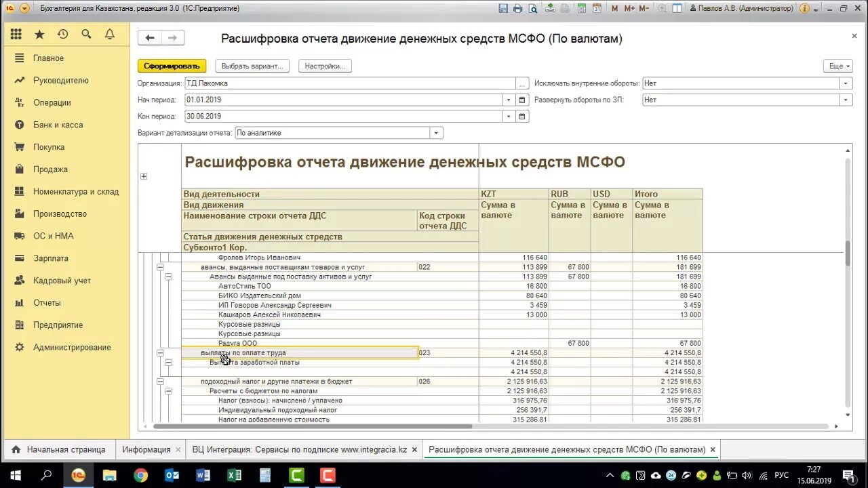The width and height of the screenshot is (868, 488).
Task: Open the sections menu grid icon
Action: point(16,35)
